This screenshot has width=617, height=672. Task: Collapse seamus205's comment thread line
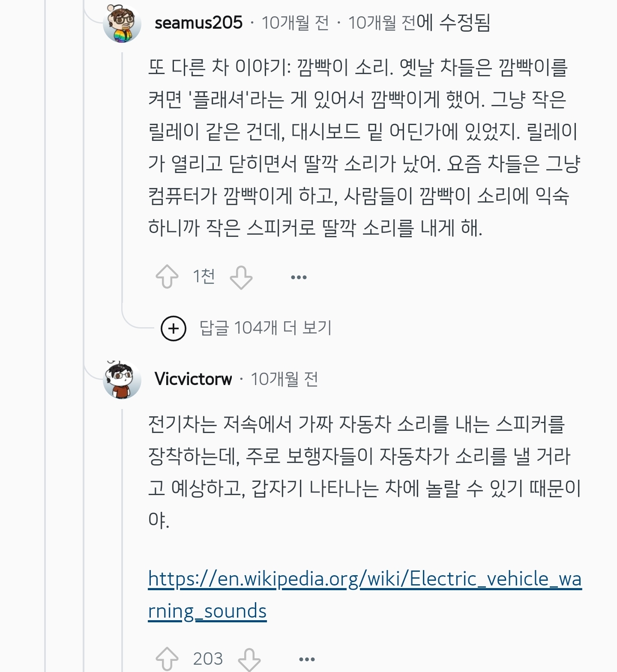[122, 171]
